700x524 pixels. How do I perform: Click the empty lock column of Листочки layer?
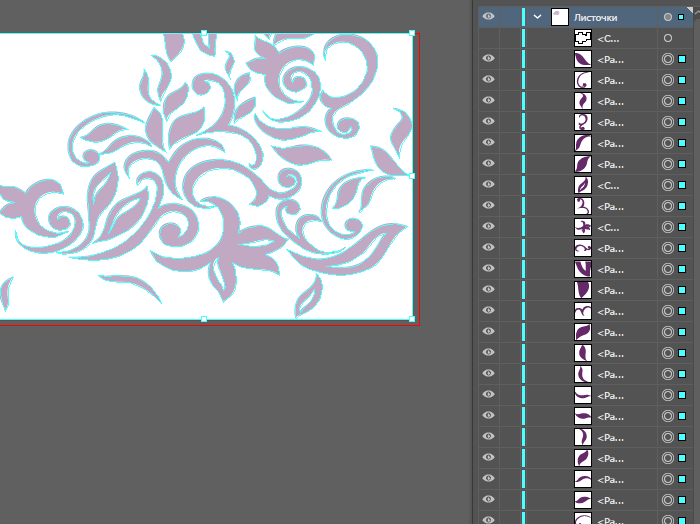pos(510,17)
